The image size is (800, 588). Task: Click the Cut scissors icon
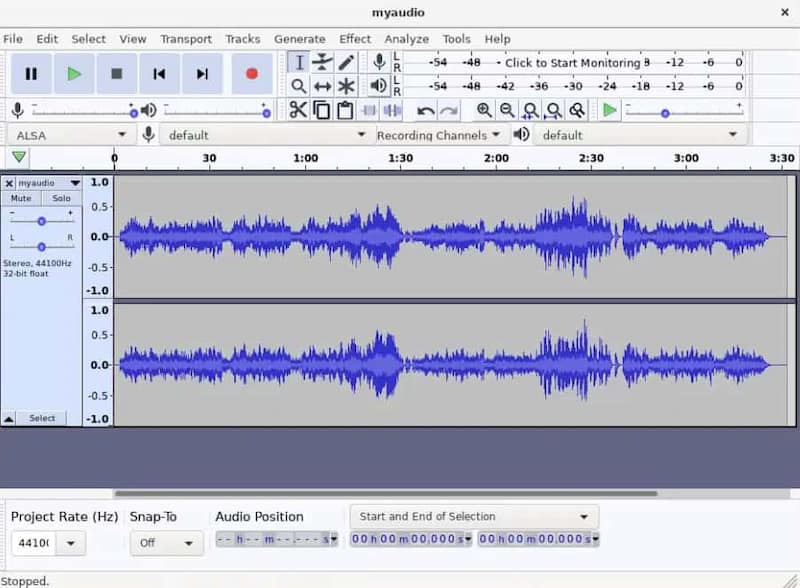click(298, 110)
